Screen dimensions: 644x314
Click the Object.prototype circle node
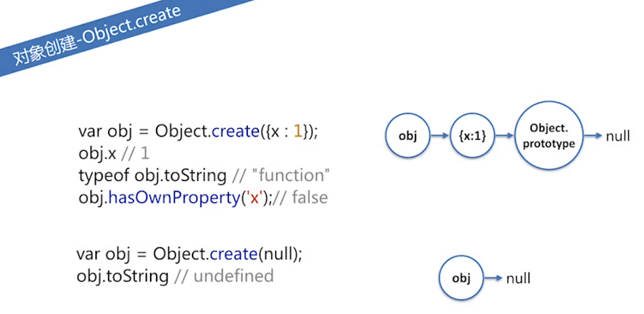(x=549, y=136)
